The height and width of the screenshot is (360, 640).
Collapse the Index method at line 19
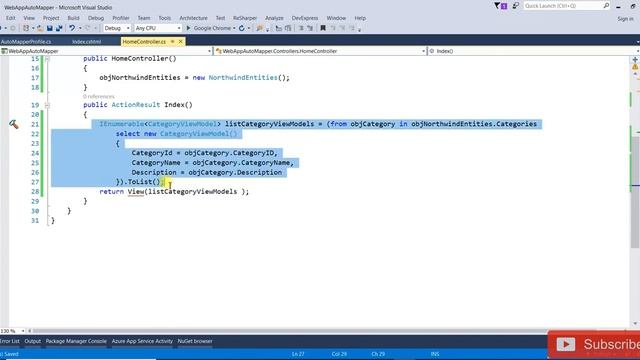click(x=47, y=105)
